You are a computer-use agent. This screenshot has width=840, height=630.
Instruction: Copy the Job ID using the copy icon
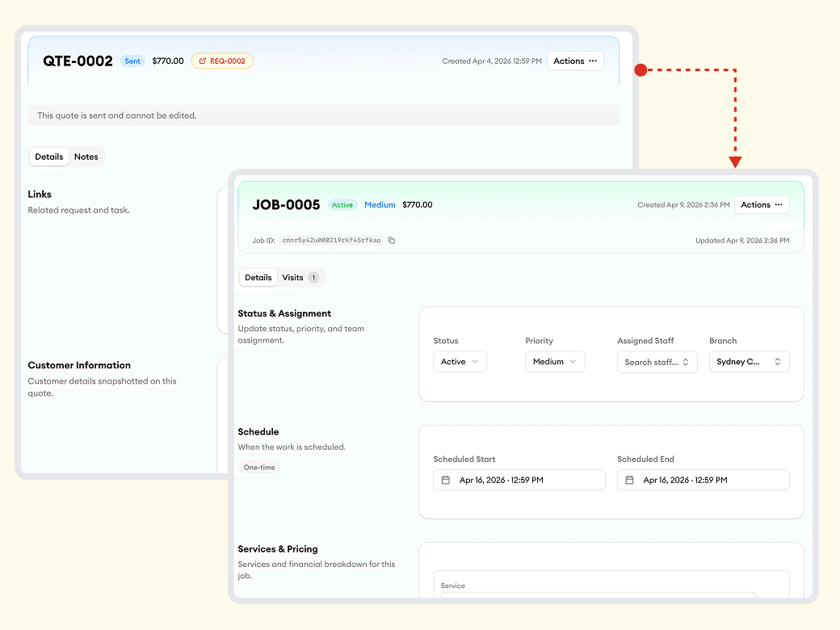392,241
